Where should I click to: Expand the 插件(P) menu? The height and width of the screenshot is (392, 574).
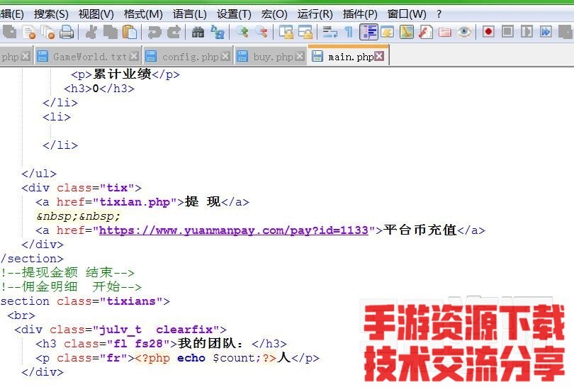click(x=359, y=14)
